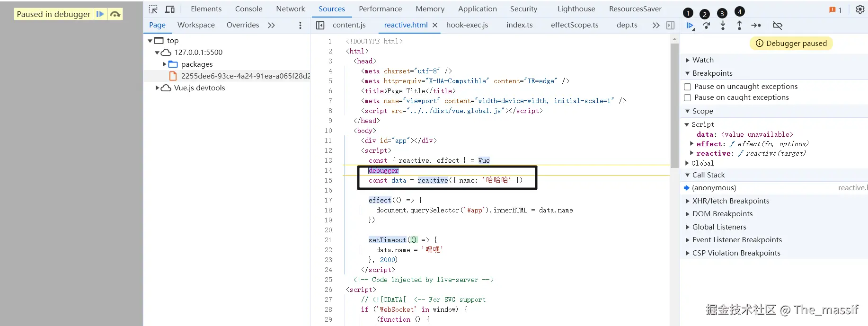The width and height of the screenshot is (868, 326).
Task: Open the content.js file tab
Action: (x=349, y=25)
